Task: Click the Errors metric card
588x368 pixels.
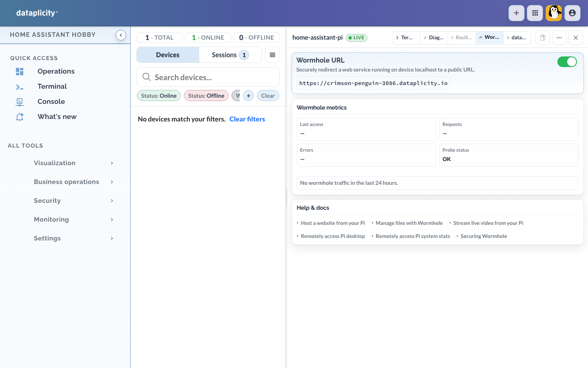Action: coord(366,155)
